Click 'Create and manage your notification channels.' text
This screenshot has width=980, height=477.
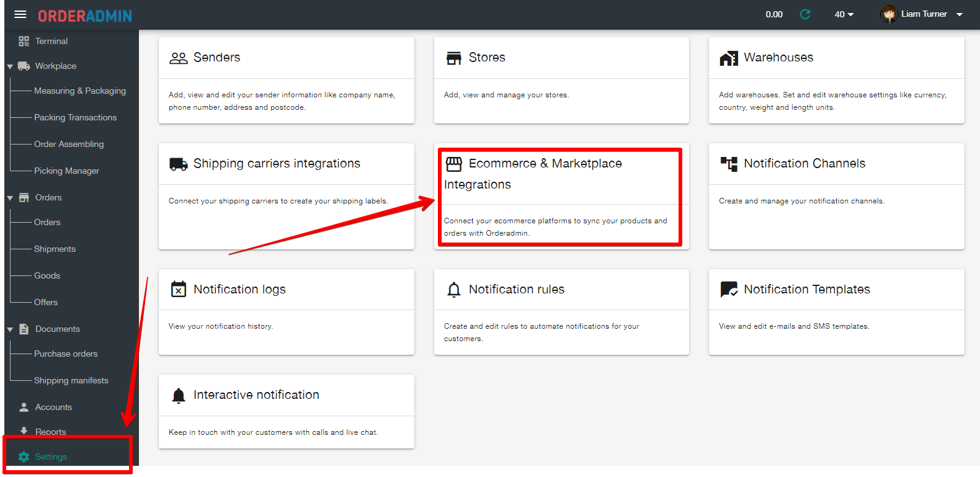pyautogui.click(x=801, y=201)
